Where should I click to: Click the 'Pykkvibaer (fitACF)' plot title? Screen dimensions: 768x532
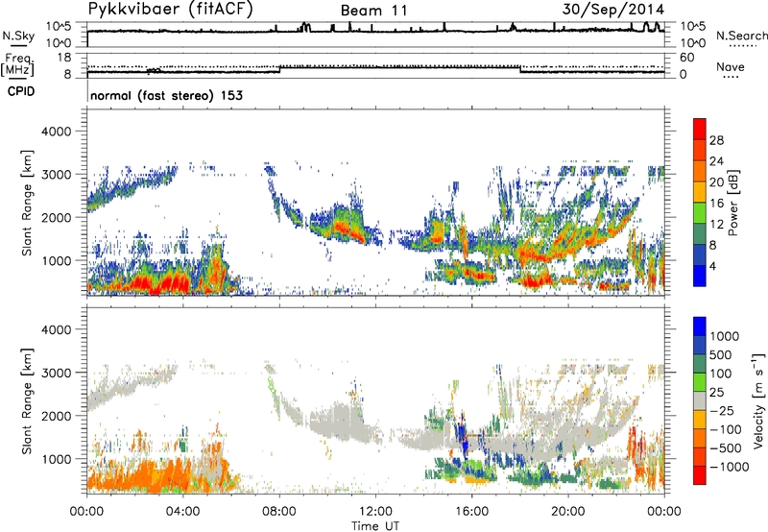(170, 10)
